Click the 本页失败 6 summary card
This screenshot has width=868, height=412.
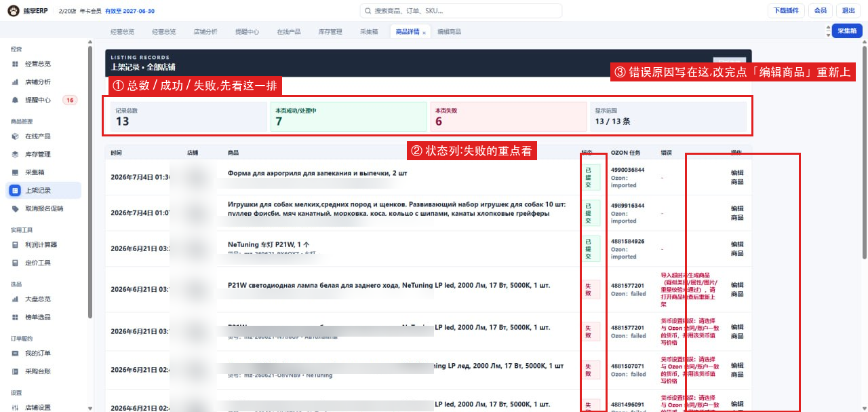tap(509, 117)
